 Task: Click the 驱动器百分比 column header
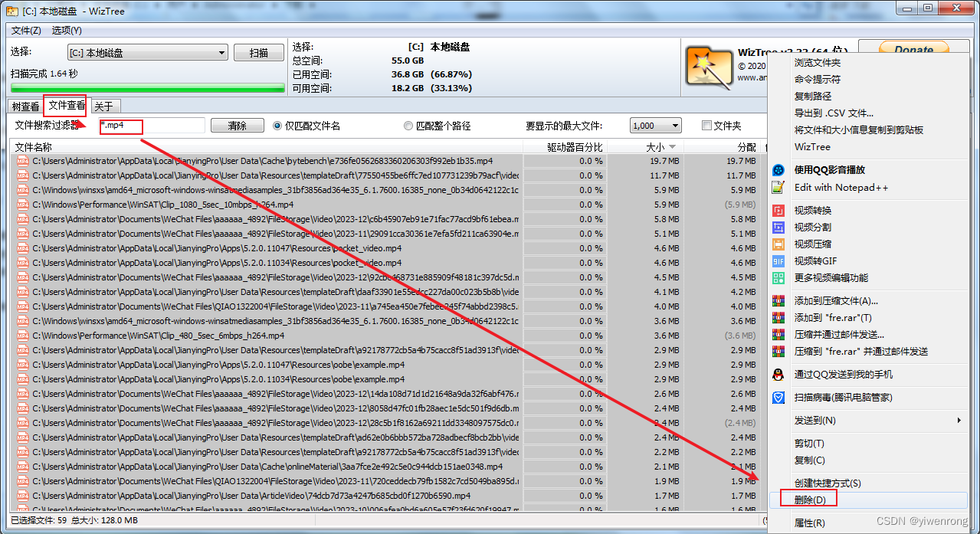click(x=565, y=147)
